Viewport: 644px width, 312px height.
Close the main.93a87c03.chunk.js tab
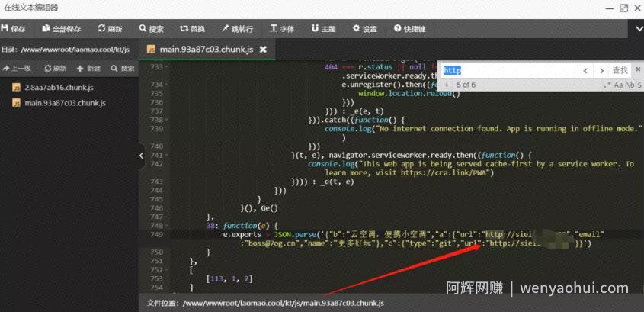point(263,50)
